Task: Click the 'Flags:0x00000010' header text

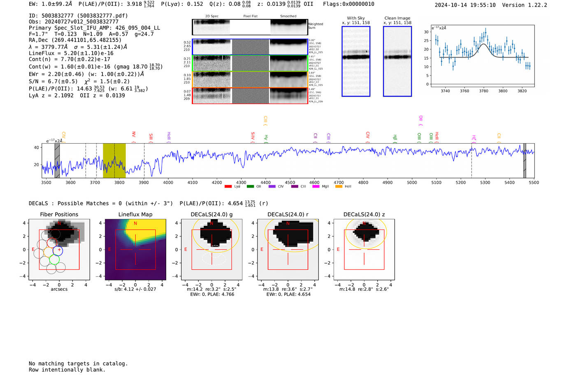Action: point(348,4)
